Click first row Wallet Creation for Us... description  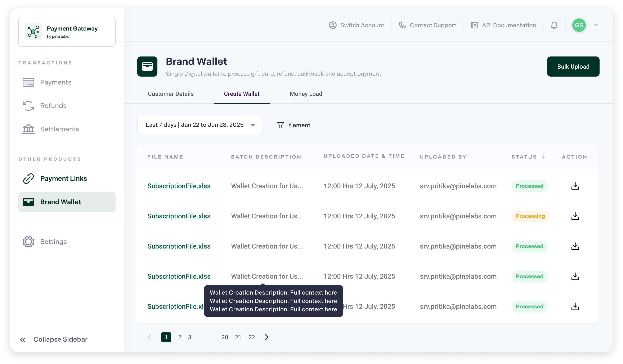coord(267,186)
